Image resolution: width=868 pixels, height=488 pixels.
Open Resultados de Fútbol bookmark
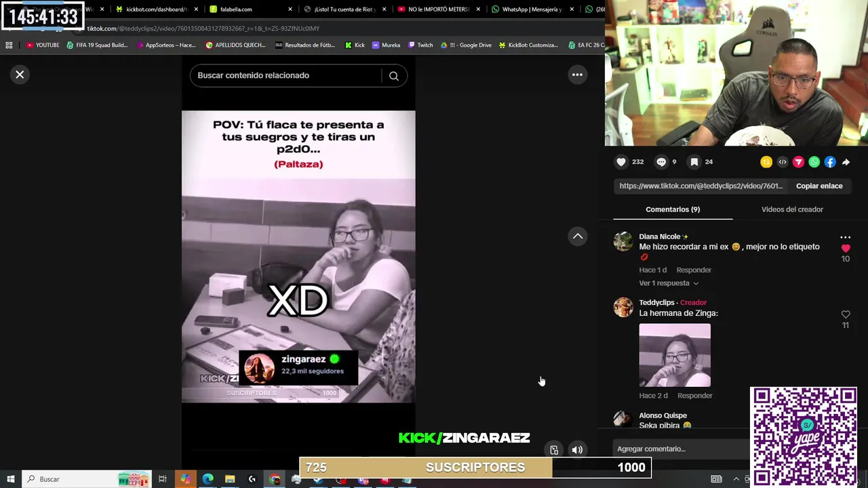(x=305, y=45)
